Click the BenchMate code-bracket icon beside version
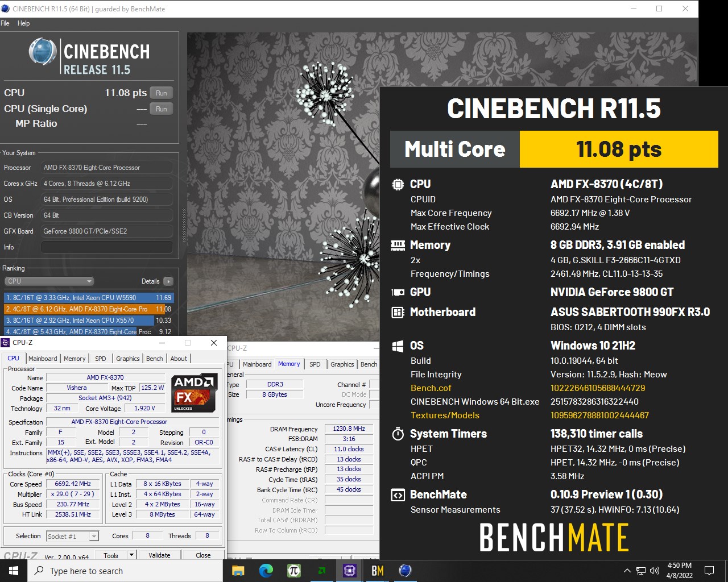The height and width of the screenshot is (582, 728). (398, 494)
